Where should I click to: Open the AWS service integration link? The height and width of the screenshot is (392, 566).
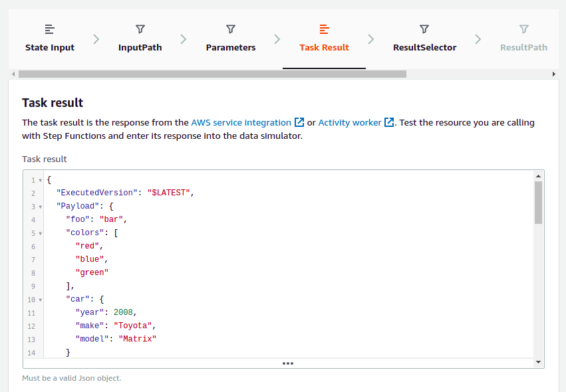pos(241,123)
